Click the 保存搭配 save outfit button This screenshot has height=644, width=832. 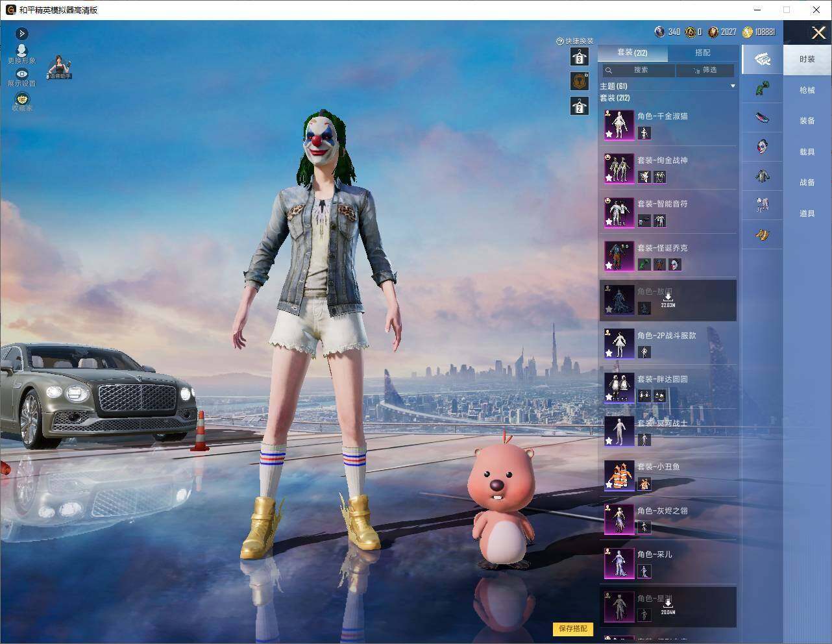[x=573, y=628]
